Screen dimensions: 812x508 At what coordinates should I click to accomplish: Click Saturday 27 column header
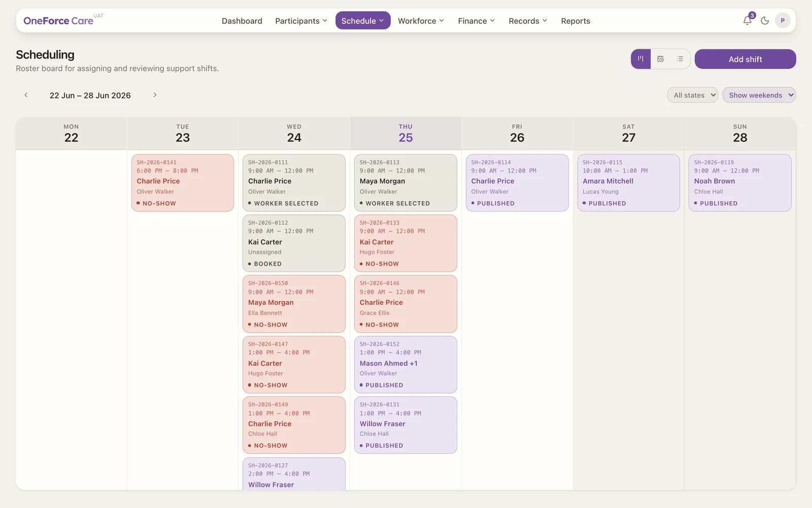(628, 134)
